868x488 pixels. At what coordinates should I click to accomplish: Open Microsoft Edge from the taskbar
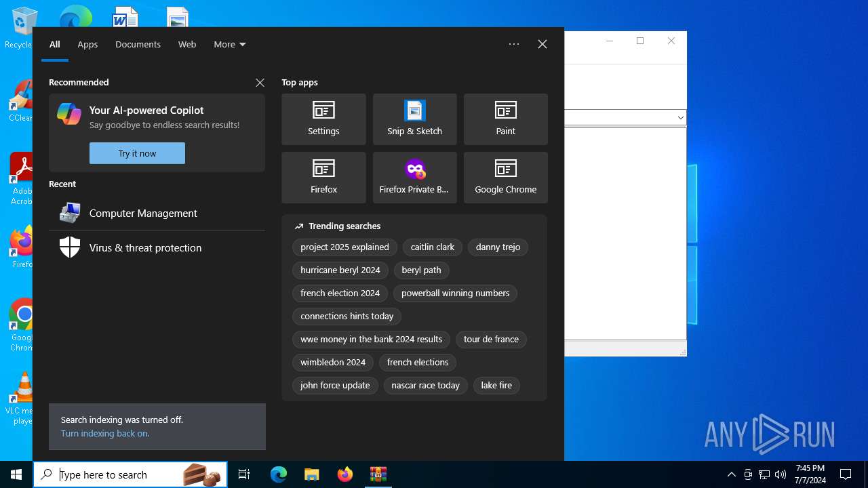(x=279, y=474)
